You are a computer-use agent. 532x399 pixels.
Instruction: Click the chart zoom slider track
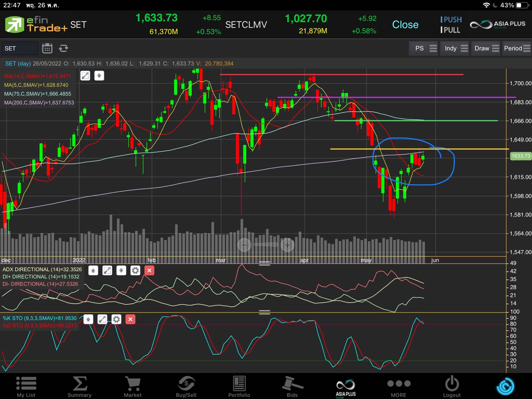click(x=266, y=244)
